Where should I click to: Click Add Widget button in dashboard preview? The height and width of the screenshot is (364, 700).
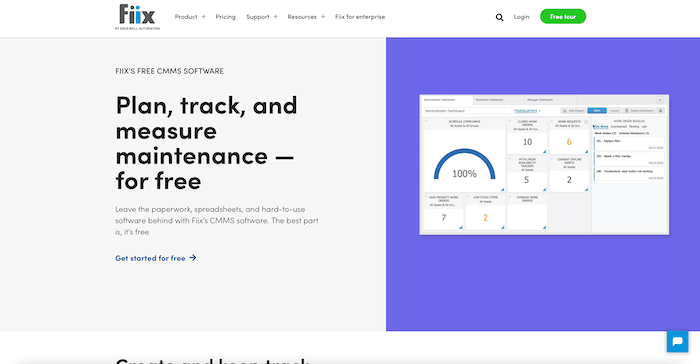573,111
